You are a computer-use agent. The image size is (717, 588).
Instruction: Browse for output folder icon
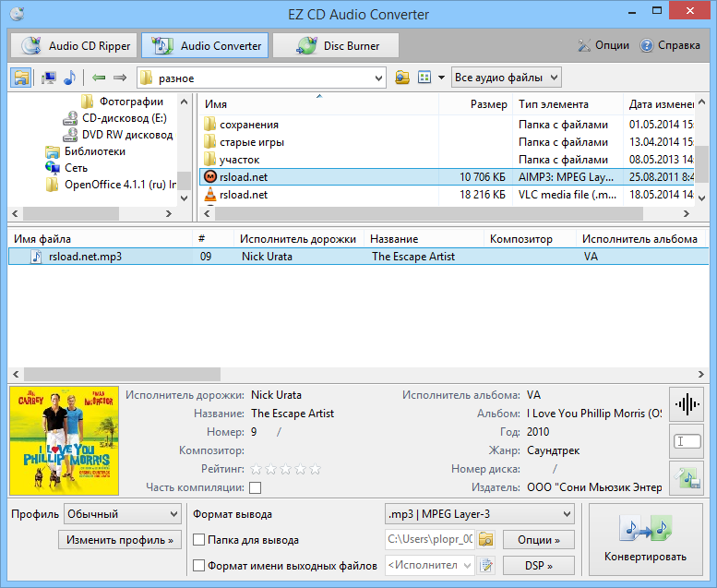click(486, 539)
